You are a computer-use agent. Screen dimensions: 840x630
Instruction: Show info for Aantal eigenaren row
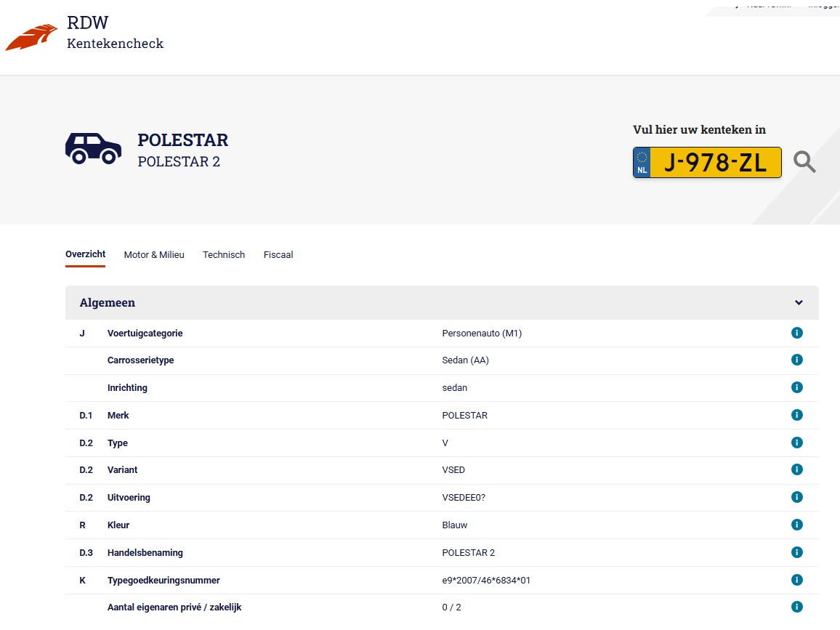[796, 607]
